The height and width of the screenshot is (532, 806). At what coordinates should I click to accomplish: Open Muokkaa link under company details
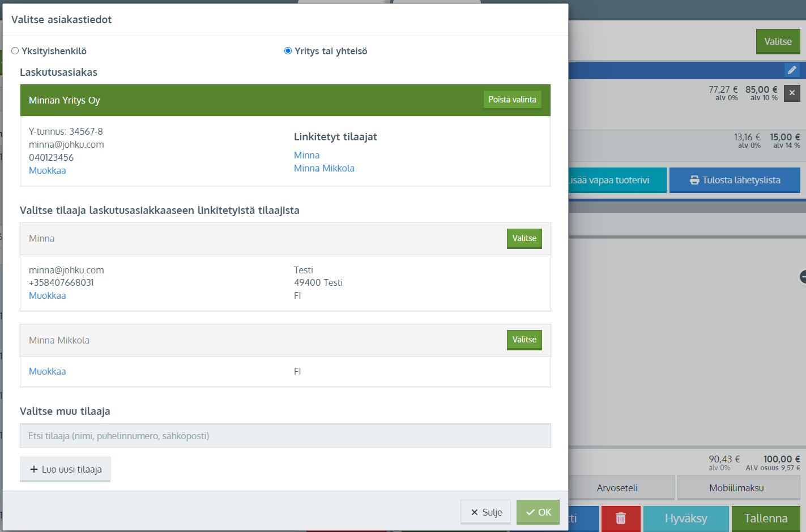47,170
